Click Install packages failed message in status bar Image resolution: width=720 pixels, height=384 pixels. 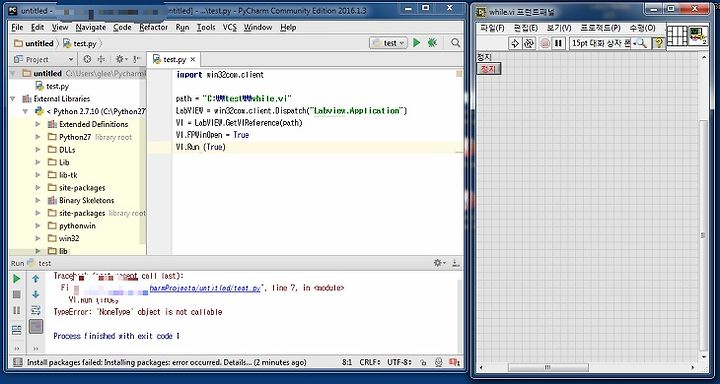tap(166, 362)
